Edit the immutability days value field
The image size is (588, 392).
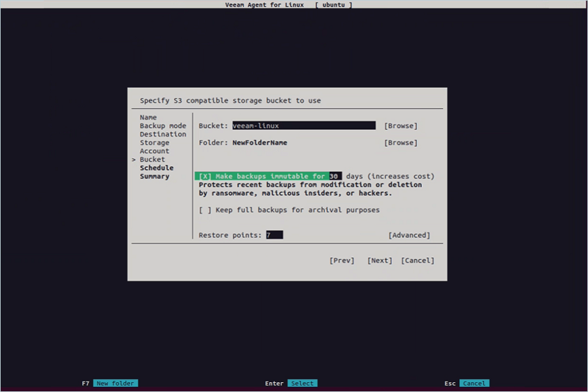[335, 176]
